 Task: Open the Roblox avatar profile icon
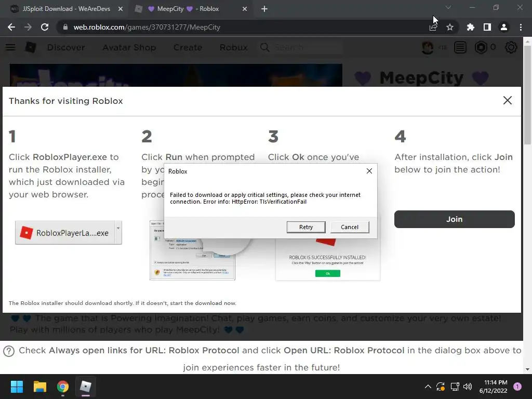(428, 47)
